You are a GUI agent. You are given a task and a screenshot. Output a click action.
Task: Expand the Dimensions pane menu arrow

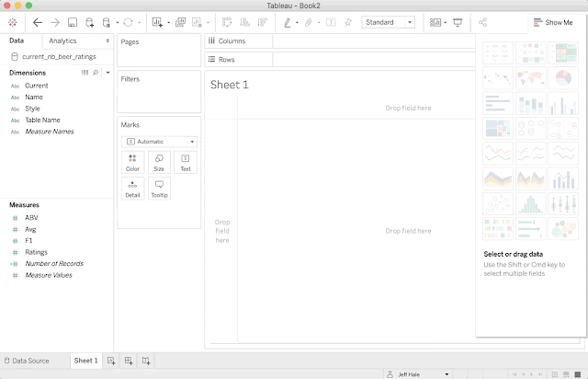tap(107, 73)
